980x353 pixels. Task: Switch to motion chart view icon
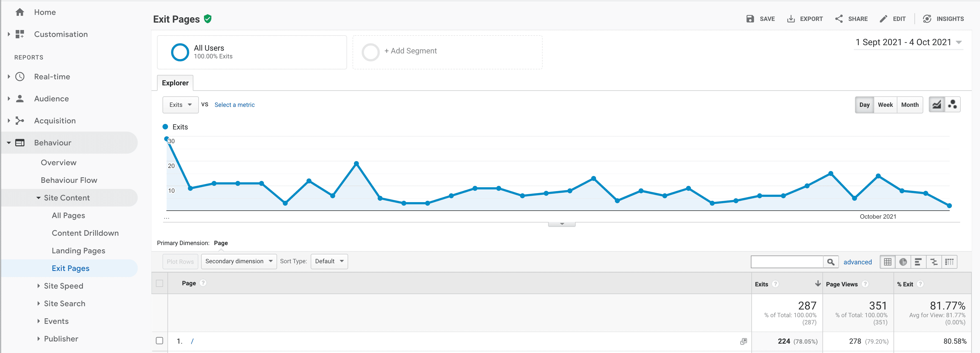pyautogui.click(x=952, y=105)
